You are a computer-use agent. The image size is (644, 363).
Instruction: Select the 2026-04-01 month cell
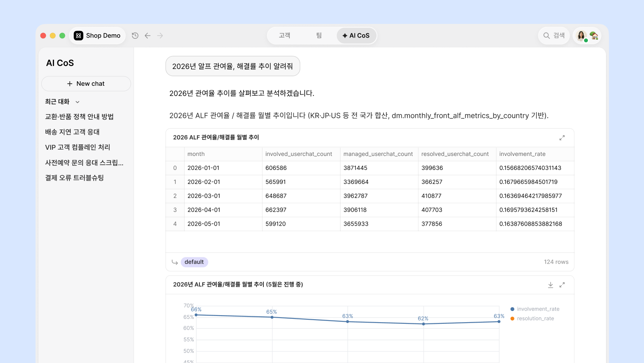[223, 210]
